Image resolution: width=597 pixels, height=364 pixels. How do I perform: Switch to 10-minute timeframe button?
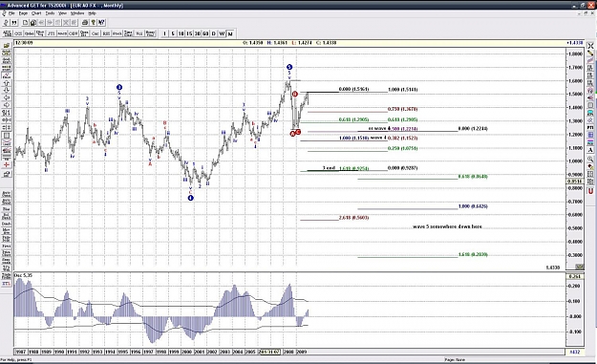click(181, 33)
